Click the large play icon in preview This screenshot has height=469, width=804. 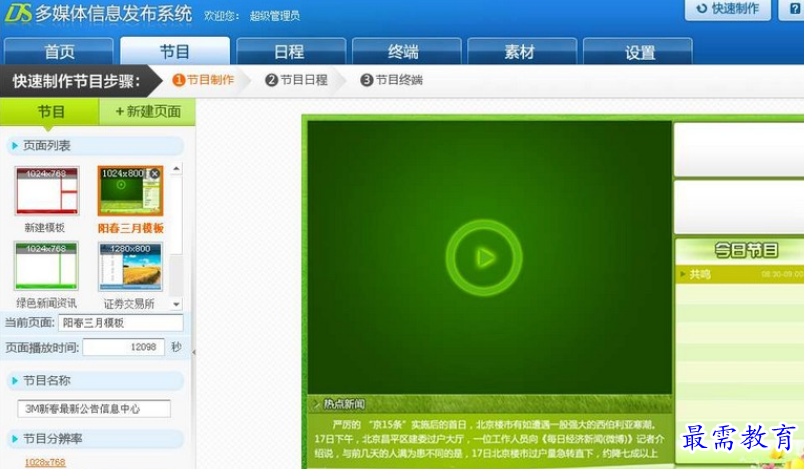(x=484, y=257)
